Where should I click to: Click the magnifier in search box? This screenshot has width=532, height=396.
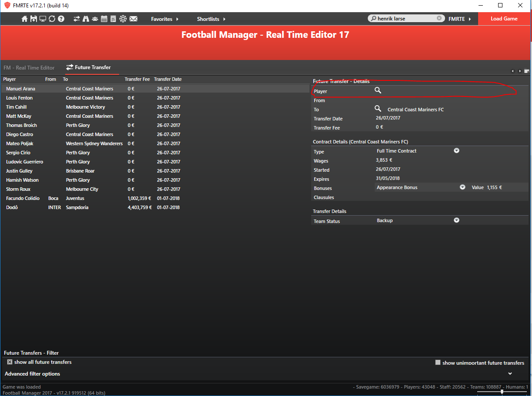pos(373,19)
